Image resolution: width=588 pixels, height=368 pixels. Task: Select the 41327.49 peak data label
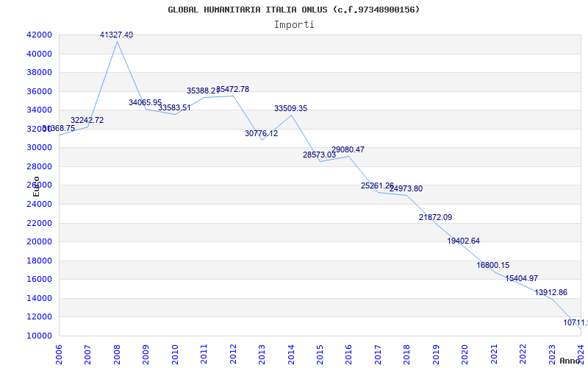tap(116, 35)
